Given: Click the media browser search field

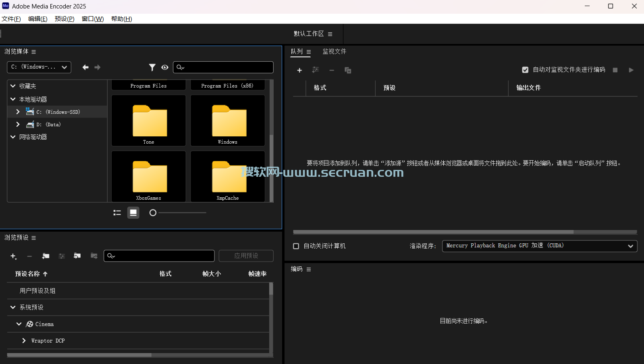Looking at the screenshot, I should click(223, 67).
